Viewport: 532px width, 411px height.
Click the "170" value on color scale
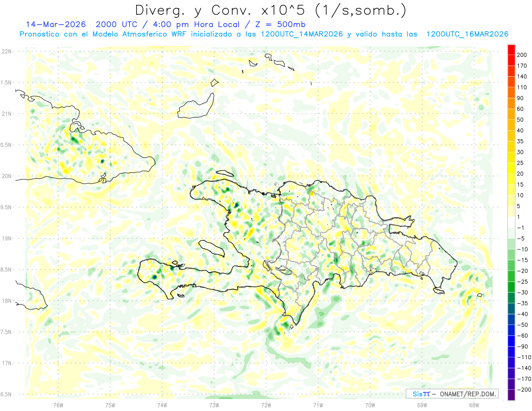pos(522,66)
